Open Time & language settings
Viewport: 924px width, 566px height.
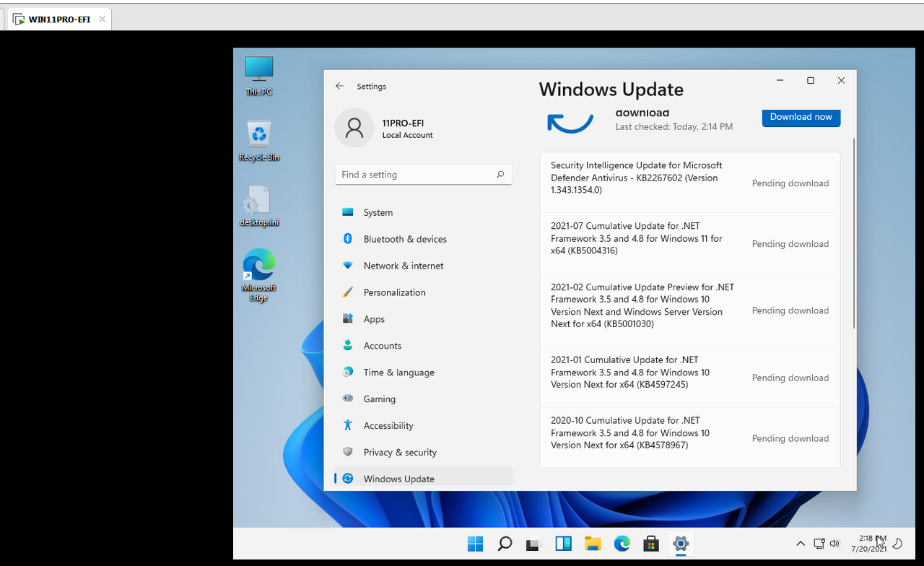(x=424, y=372)
